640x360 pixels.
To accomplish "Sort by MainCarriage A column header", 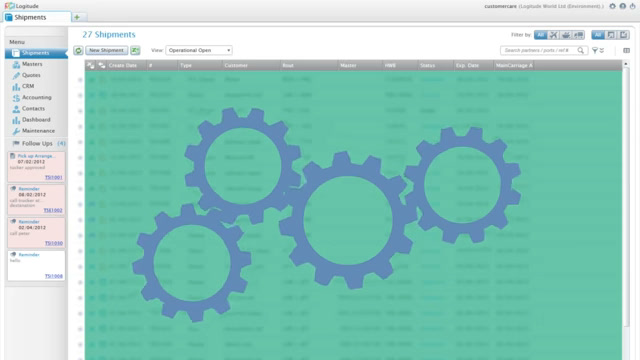I will [513, 65].
